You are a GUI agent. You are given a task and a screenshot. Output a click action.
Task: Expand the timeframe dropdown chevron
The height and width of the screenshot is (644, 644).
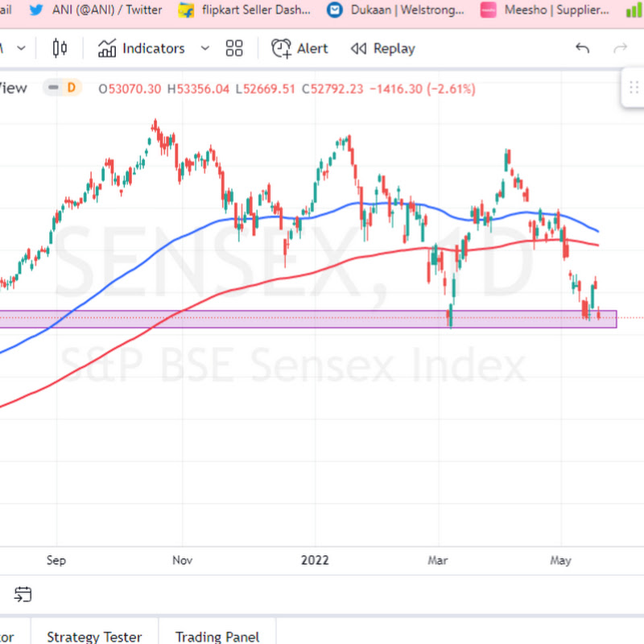coord(22,48)
